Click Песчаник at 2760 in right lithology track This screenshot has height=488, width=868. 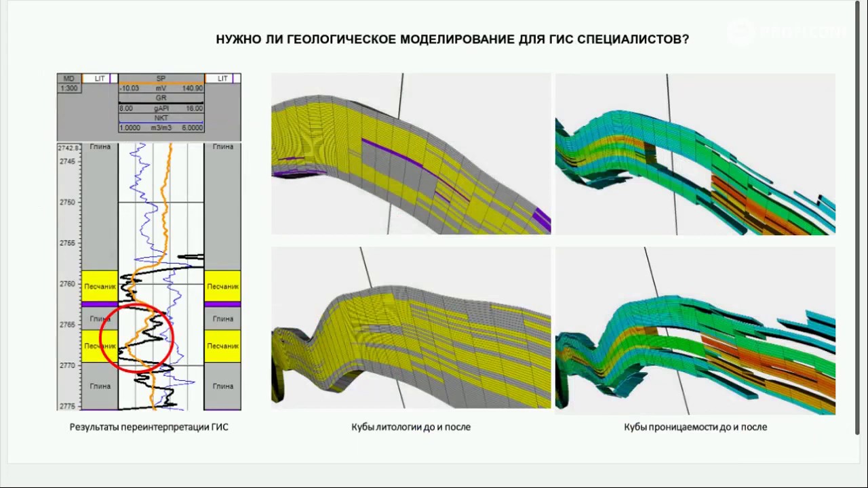(222, 287)
